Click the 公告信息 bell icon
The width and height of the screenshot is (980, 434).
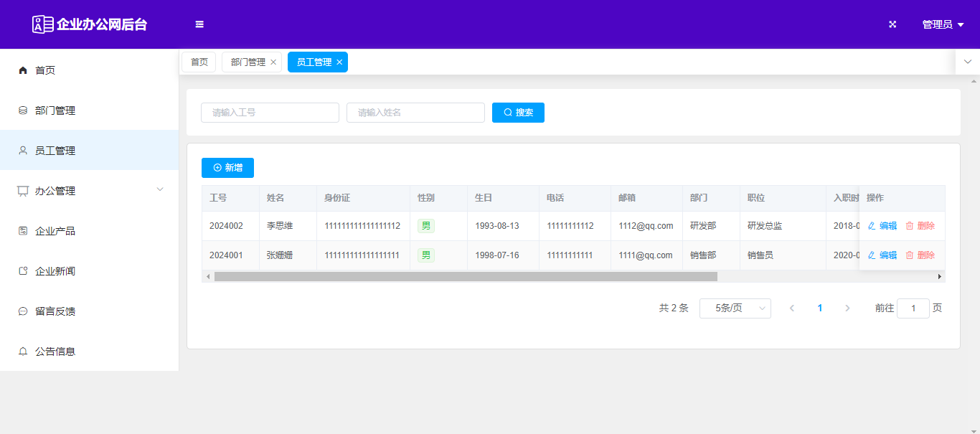pyautogui.click(x=23, y=352)
